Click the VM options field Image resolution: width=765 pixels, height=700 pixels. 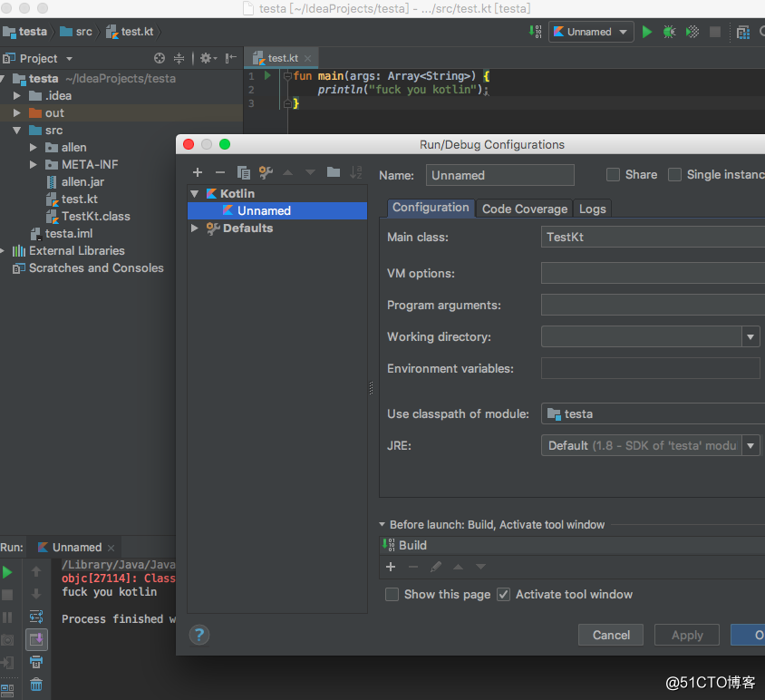[x=653, y=273]
